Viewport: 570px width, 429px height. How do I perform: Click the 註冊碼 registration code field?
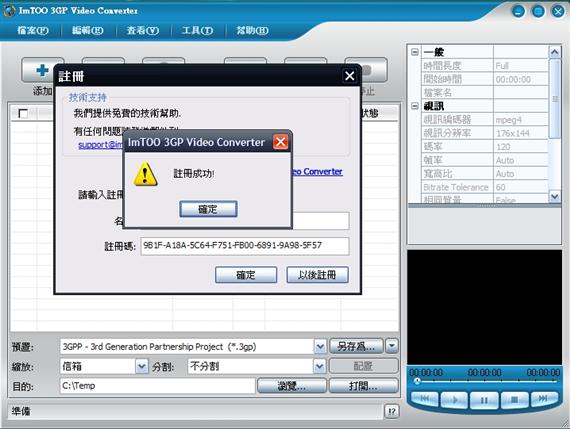pyautogui.click(x=245, y=246)
